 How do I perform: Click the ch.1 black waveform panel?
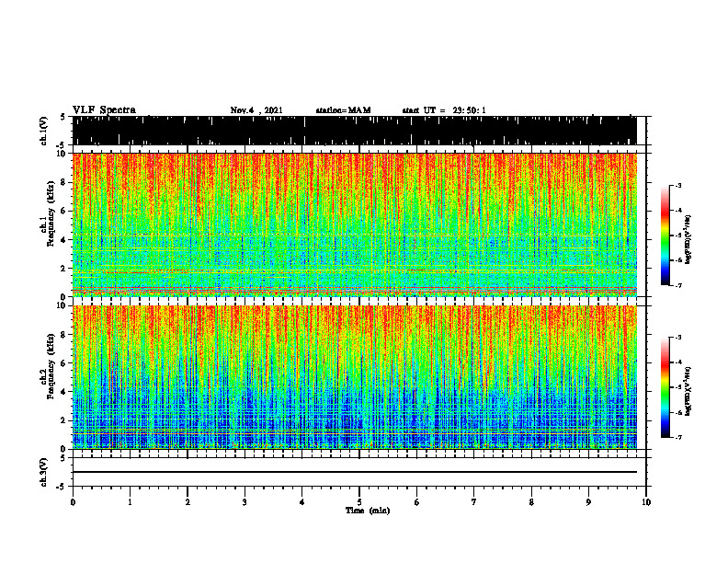click(x=355, y=131)
